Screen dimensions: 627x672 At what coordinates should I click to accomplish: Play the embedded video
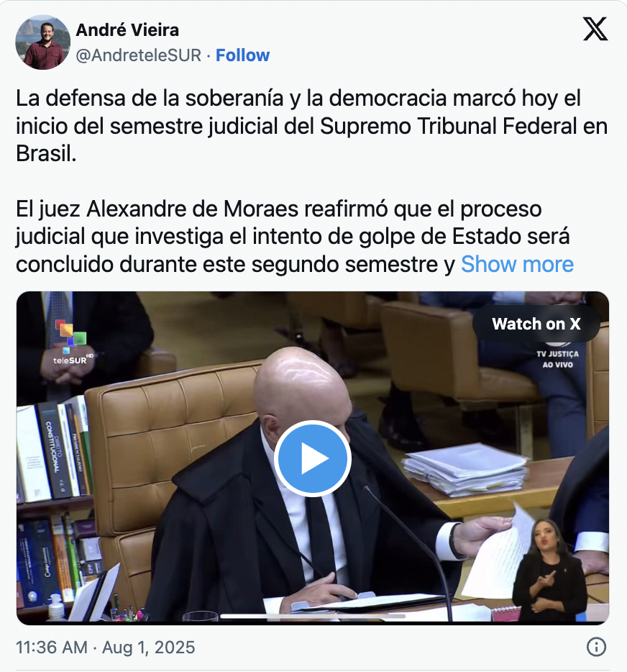click(x=313, y=458)
